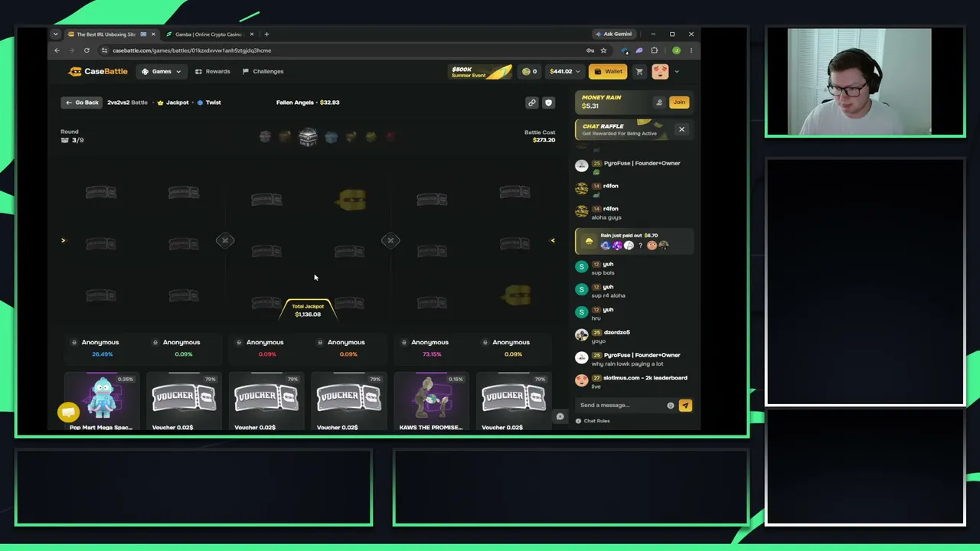
Task: Close the Chat Raffle banner
Action: tap(681, 129)
